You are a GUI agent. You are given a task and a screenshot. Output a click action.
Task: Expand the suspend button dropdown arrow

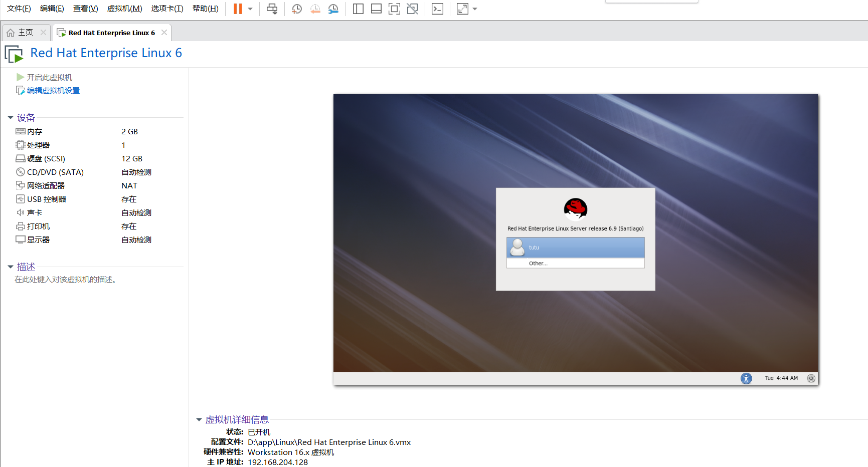[x=249, y=9]
